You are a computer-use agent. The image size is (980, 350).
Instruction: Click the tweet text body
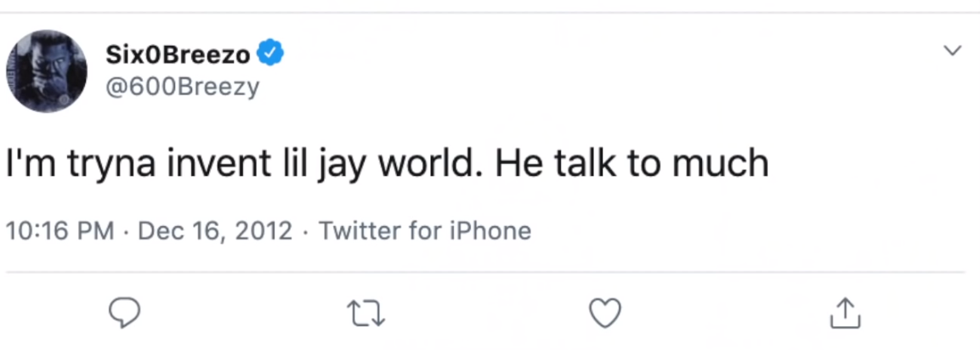(x=388, y=164)
